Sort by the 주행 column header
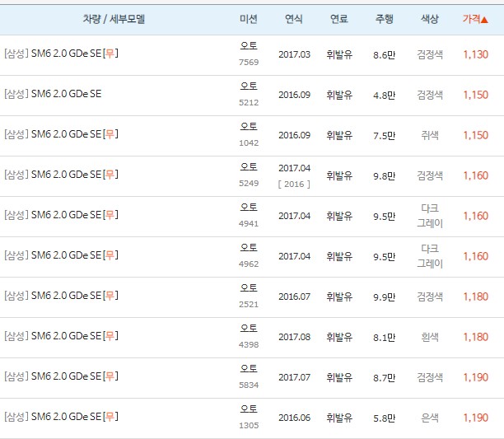This screenshot has width=504, height=439. [384, 19]
